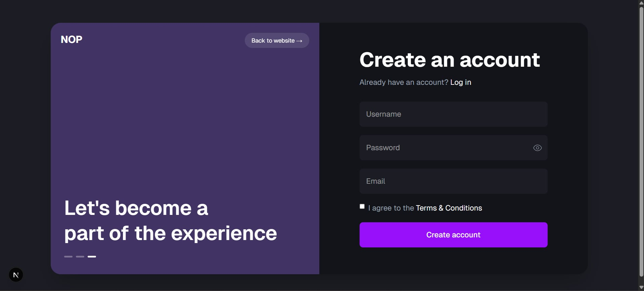Screen dimensions: 644x291
Task: Toggle password visibility eye icon
Action: point(537,148)
